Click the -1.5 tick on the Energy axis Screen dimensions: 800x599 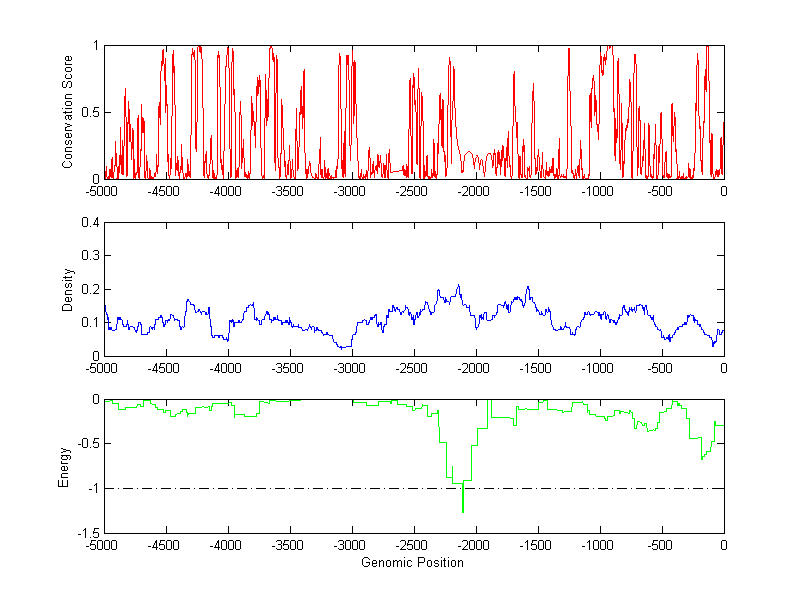pos(88,533)
